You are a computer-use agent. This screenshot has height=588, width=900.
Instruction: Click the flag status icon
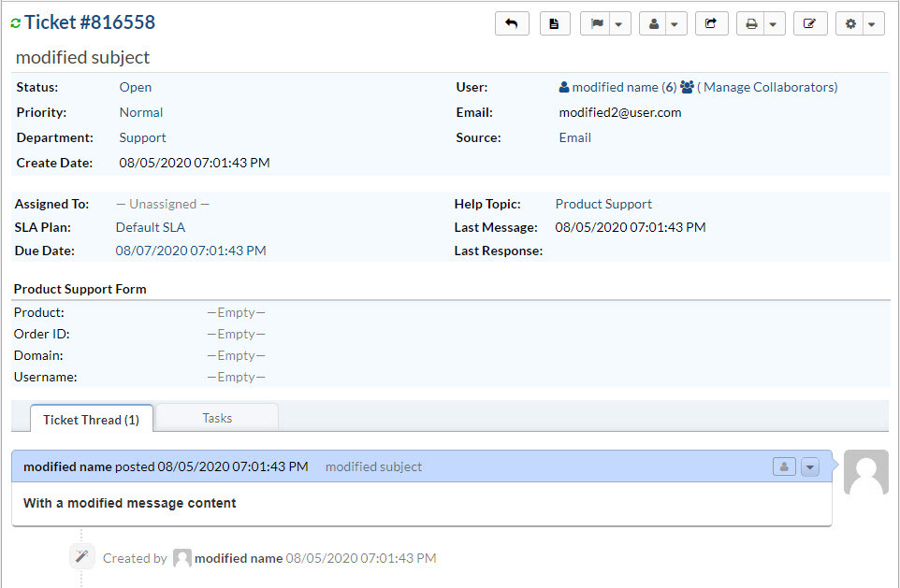[x=596, y=23]
